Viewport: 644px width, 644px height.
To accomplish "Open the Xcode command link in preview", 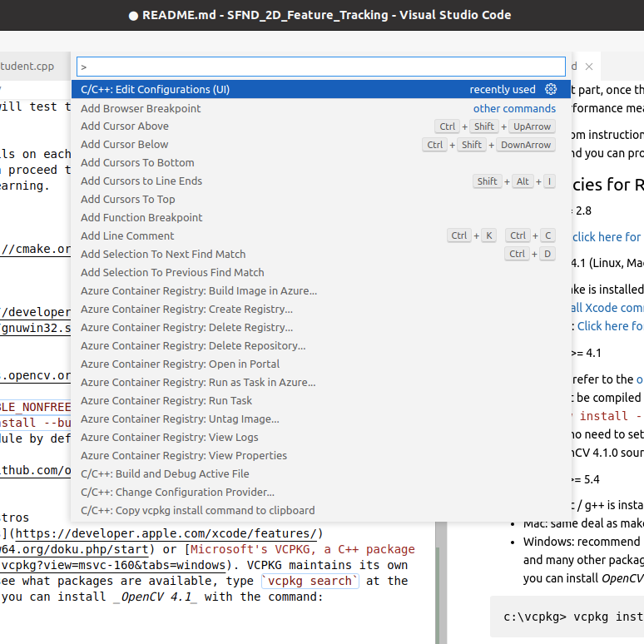I will 607,308.
